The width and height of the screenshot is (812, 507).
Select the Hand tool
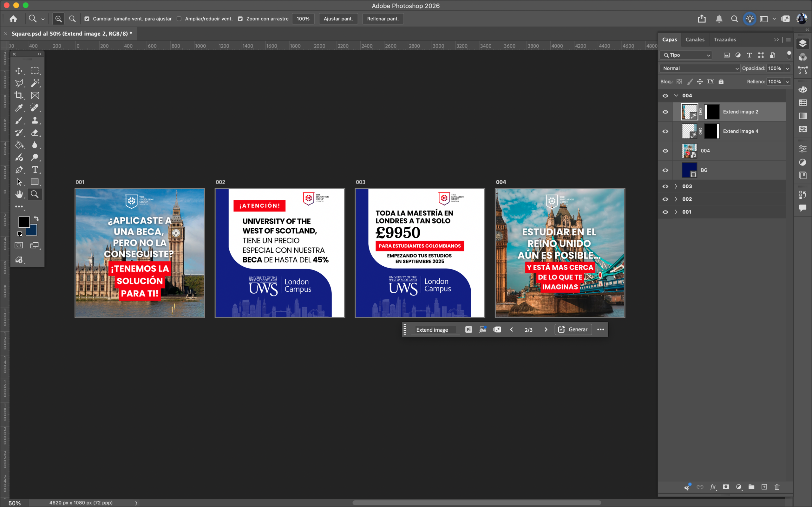tap(19, 194)
